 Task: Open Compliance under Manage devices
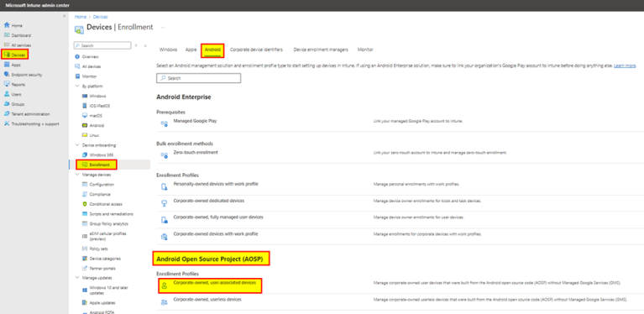click(x=100, y=194)
